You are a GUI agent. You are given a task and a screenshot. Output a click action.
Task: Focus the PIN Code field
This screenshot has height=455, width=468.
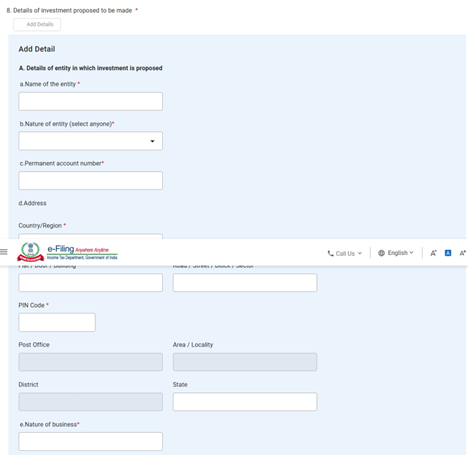pyautogui.click(x=57, y=322)
